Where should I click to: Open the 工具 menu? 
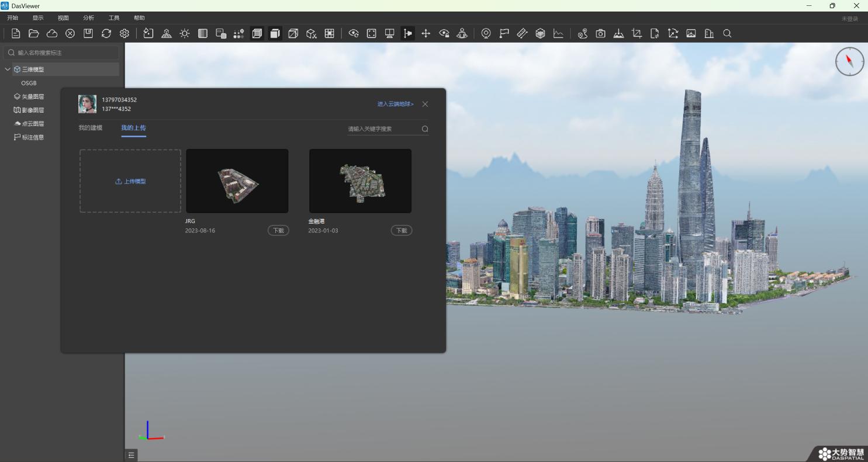114,18
